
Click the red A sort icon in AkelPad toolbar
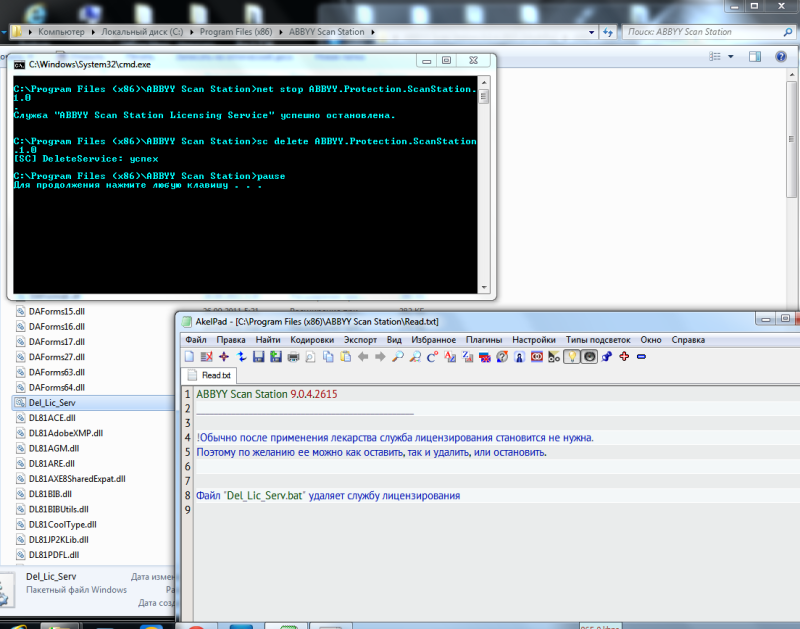450,357
